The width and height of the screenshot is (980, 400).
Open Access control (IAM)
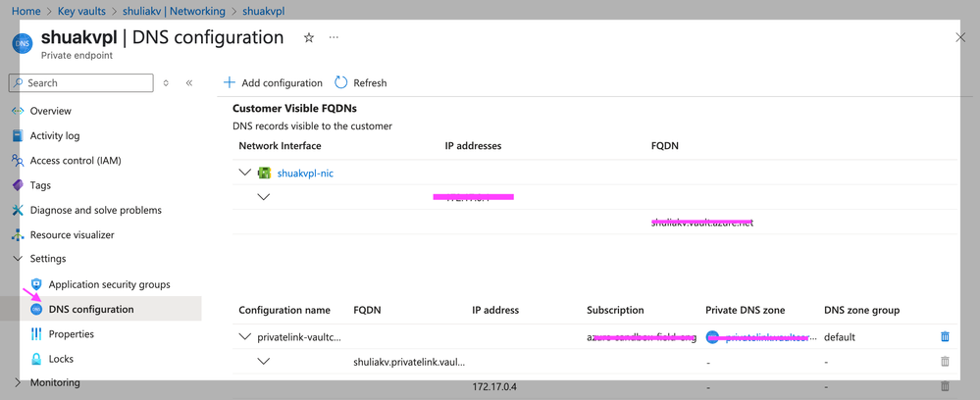[x=75, y=160]
